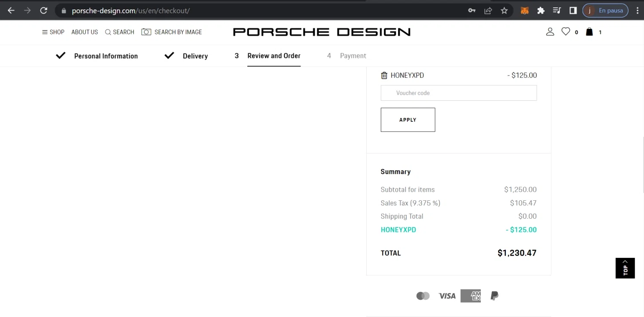Click the $1,250.00 subtotal value
Screen dimensions: 644x317
tap(520, 190)
